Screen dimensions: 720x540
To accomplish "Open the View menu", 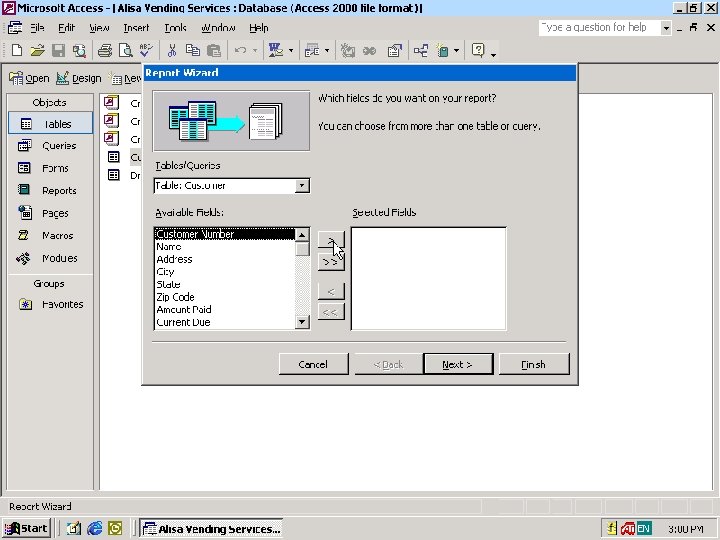I will [99, 28].
